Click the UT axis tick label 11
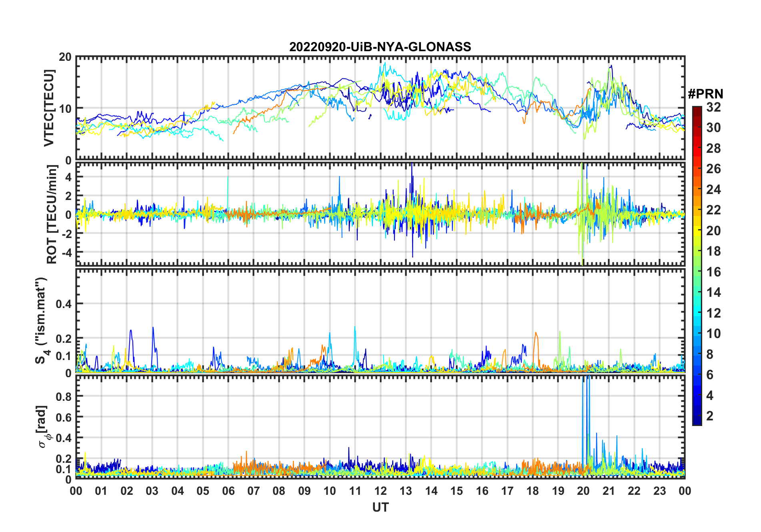The height and width of the screenshot is (532, 761). pos(355,491)
